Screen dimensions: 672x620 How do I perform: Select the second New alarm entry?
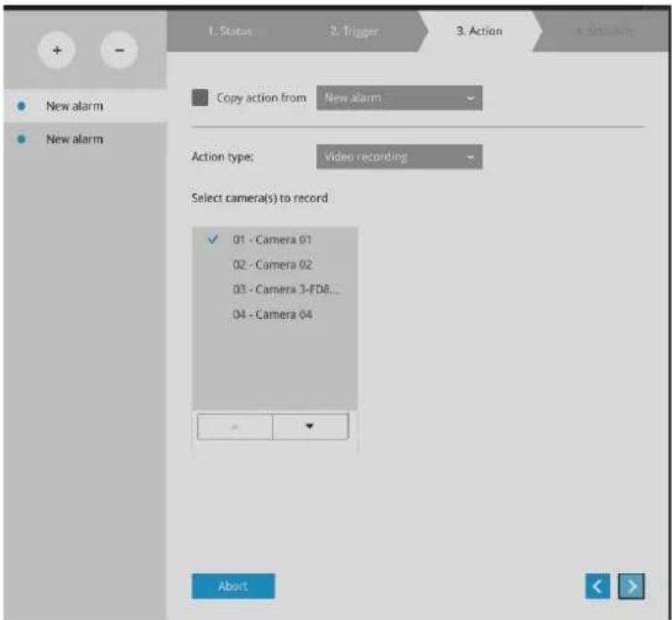pos(86,139)
